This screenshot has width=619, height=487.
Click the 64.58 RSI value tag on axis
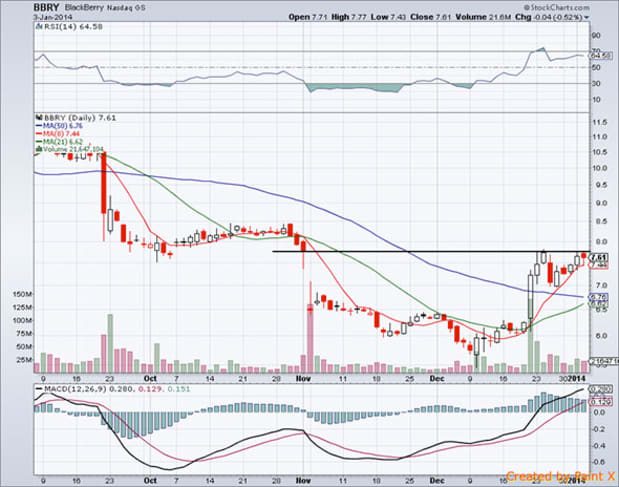coord(601,56)
